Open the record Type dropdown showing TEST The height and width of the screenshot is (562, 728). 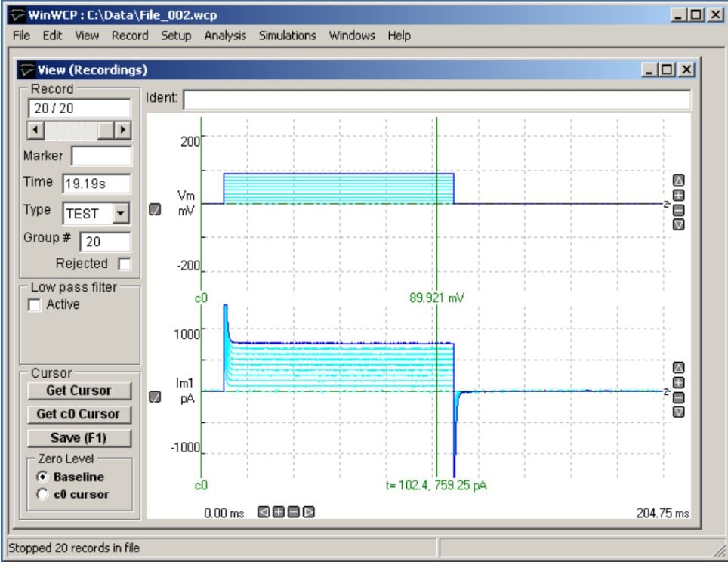click(x=120, y=213)
